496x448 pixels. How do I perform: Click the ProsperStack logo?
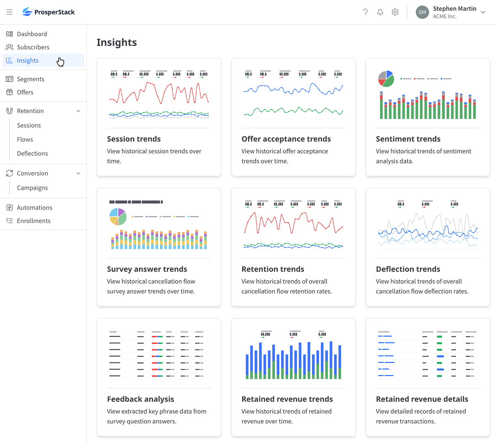(x=48, y=12)
